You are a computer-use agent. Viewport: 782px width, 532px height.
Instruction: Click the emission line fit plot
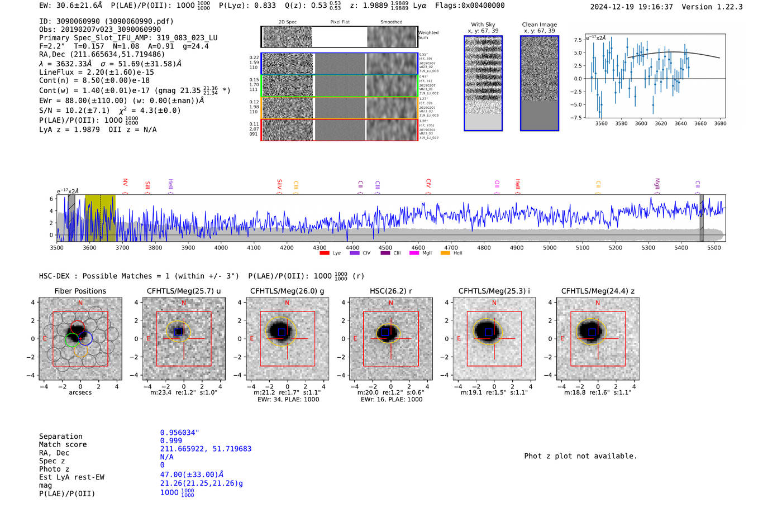[x=655, y=76]
